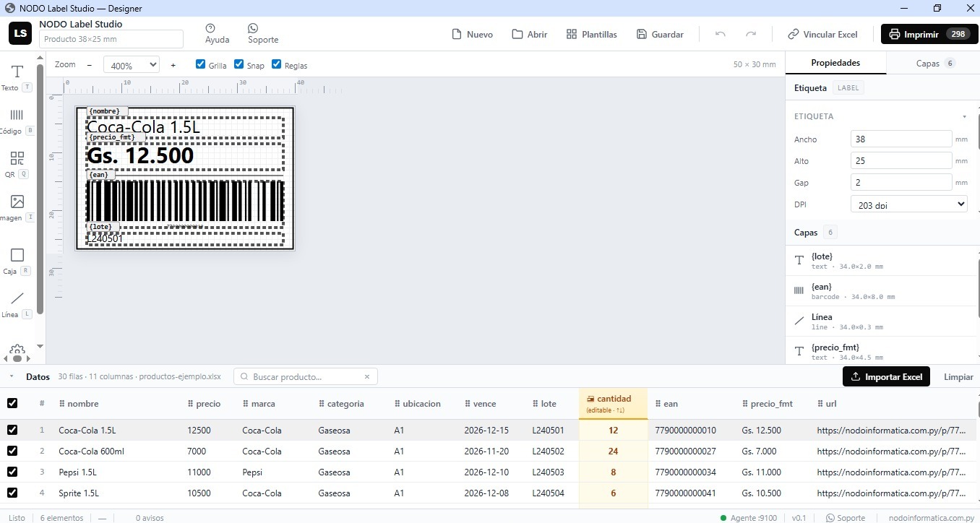The width and height of the screenshot is (980, 523).
Task: Click the undo arrow icon
Action: point(720,34)
